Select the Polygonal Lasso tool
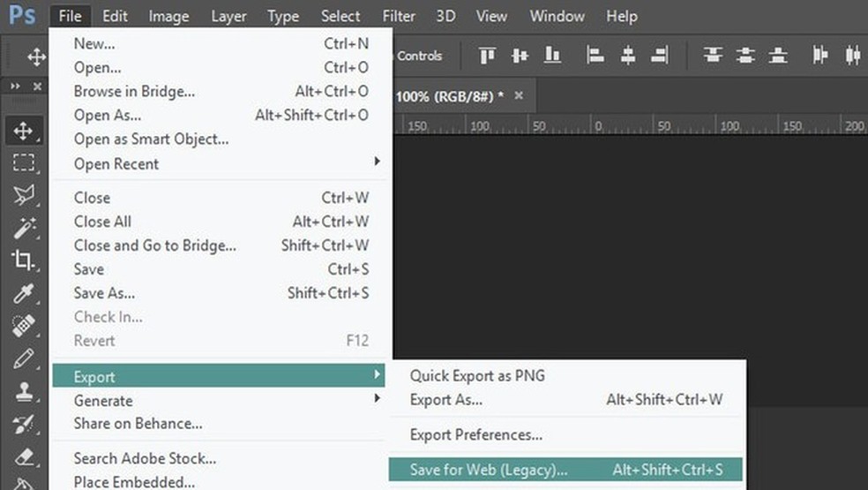The width and height of the screenshot is (868, 490). pyautogui.click(x=23, y=195)
